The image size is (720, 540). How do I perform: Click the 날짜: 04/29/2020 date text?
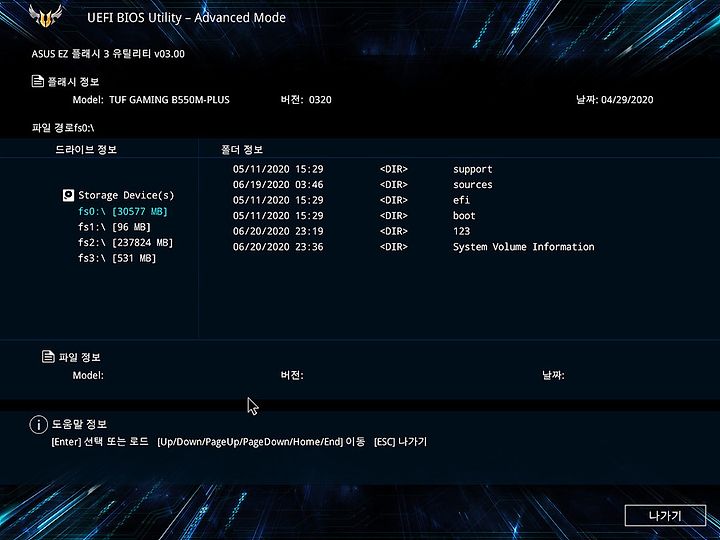(x=615, y=100)
